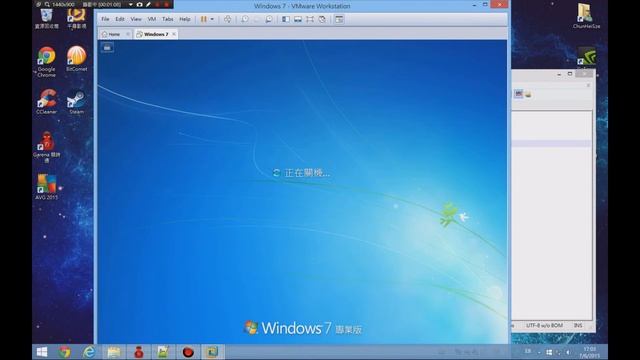Screen dimensions: 640x360
Task: Select the Recycle Bin desktop icon
Action: click(x=47, y=19)
